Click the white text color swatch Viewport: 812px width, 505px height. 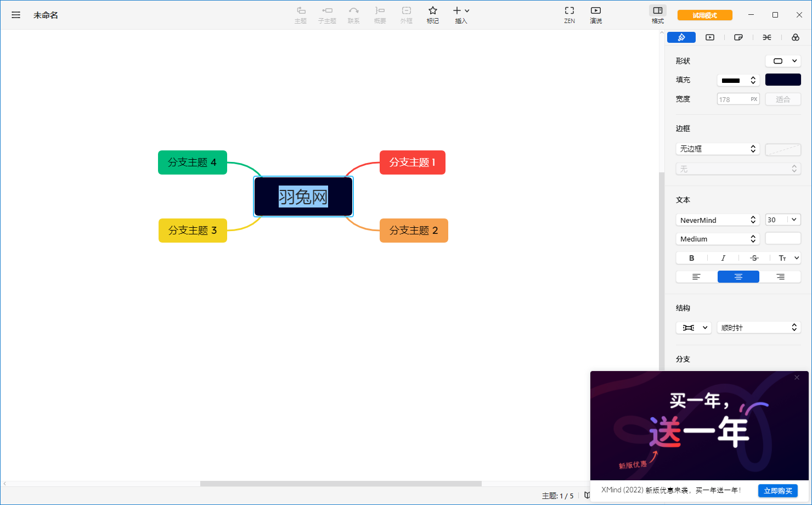pyautogui.click(x=783, y=238)
